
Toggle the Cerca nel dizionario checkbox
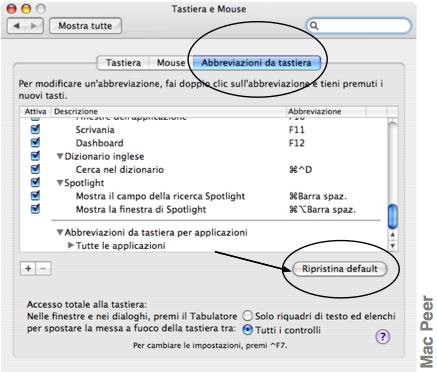click(35, 169)
